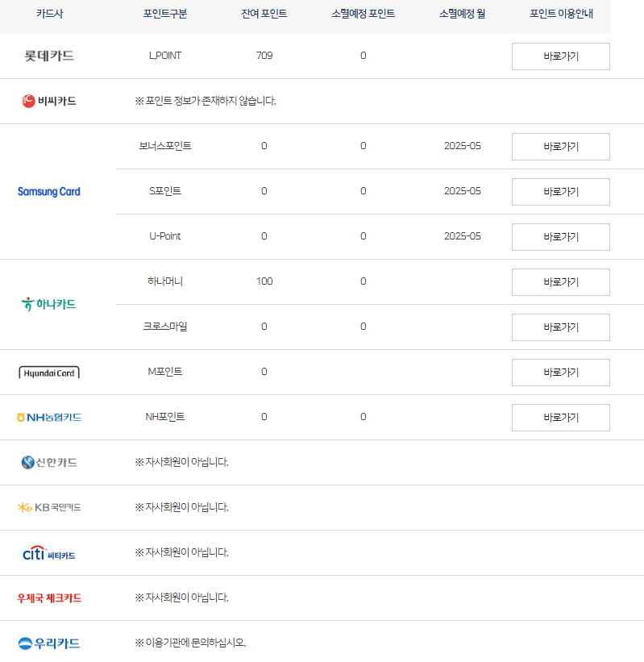The height and width of the screenshot is (662, 644).
Task: Click the Samsung Card logo
Action: click(49, 192)
